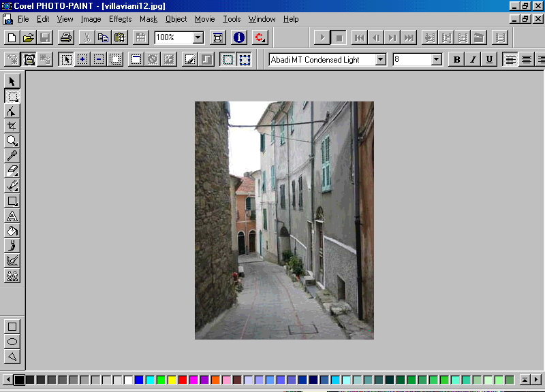The image size is (545, 392).
Task: Pick the Eyedropper tool
Action: 12,156
